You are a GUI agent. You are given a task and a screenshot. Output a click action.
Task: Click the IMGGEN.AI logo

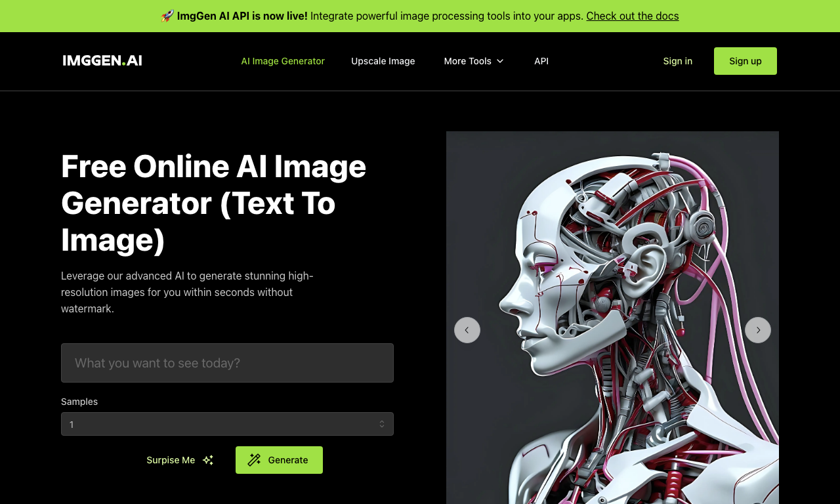click(x=102, y=60)
